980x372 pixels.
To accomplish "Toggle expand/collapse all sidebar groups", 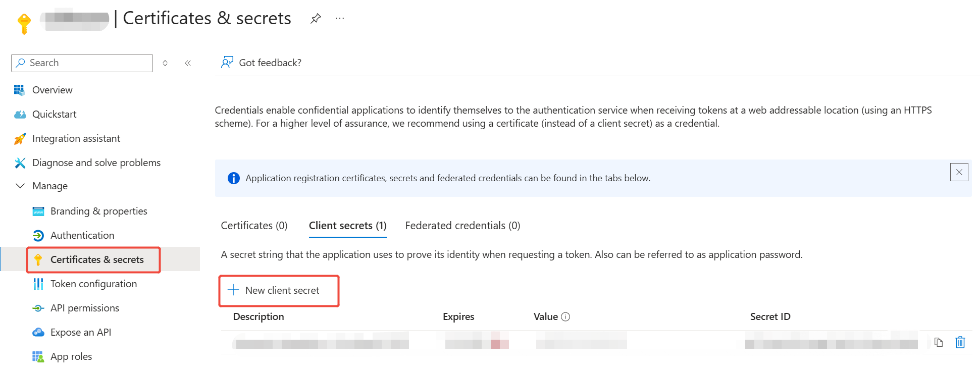I will click(165, 63).
